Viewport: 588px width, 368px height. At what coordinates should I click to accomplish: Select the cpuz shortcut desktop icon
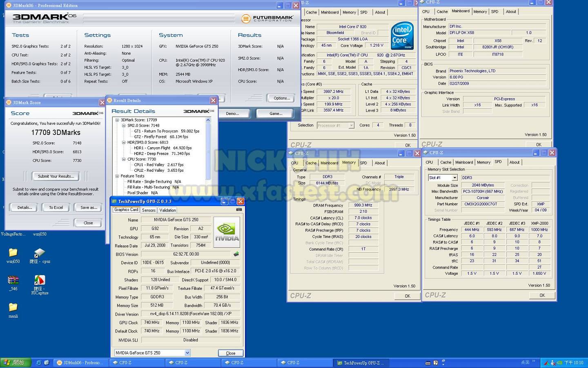coord(40,256)
